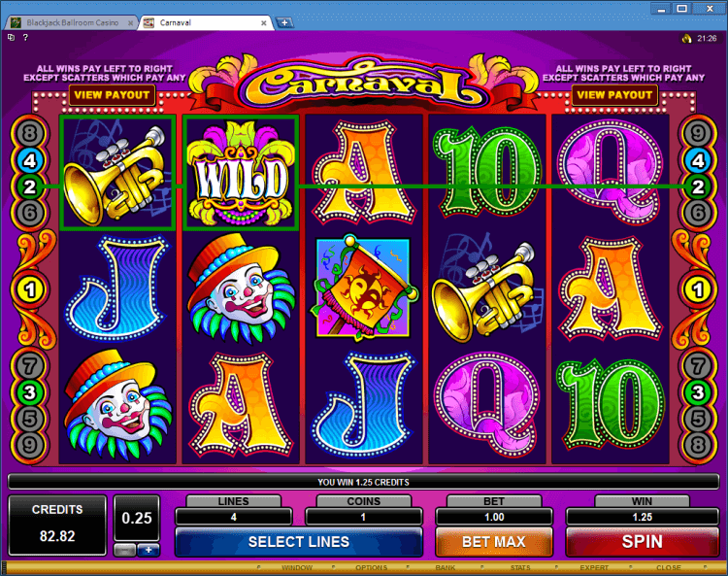The width and height of the screenshot is (728, 576).
Task: Click SELECT LINES button
Action: pyautogui.click(x=299, y=542)
